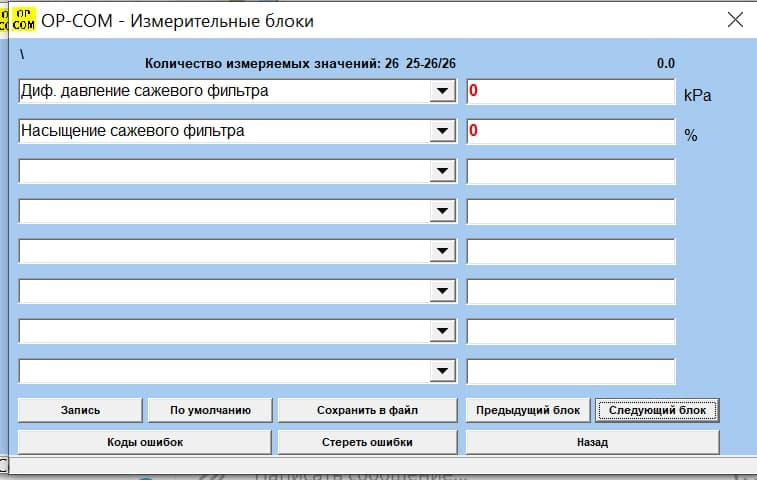Open Коды ошибок
Screen dimensions: 757x480
click(x=145, y=442)
